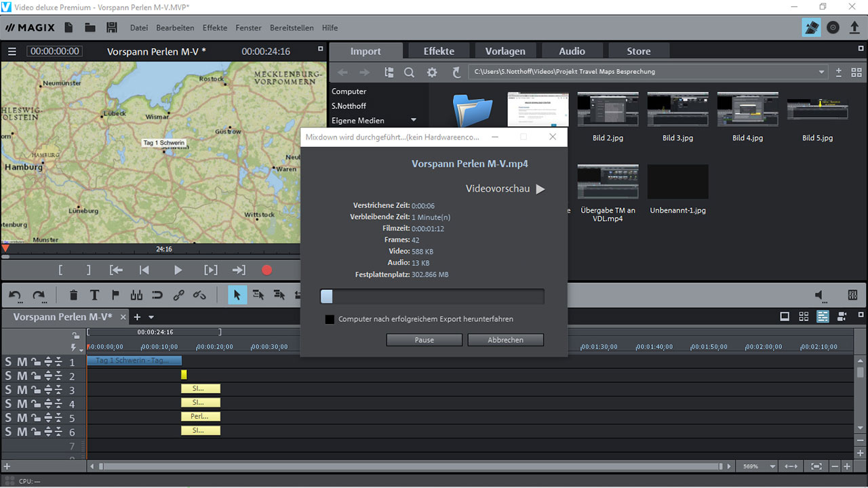
Task: Select the mouse pointer mode for single objects
Action: pos(237,295)
